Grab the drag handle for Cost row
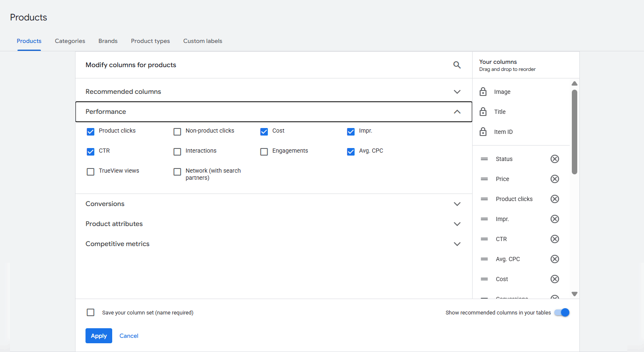Viewport: 644px width, 352px height. [484, 279]
